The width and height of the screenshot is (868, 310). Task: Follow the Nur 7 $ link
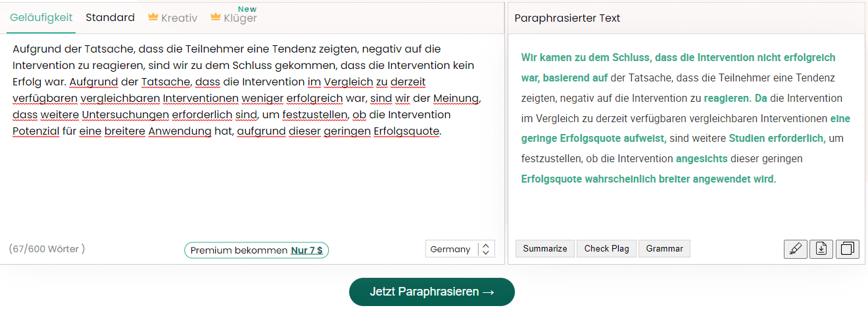click(306, 250)
